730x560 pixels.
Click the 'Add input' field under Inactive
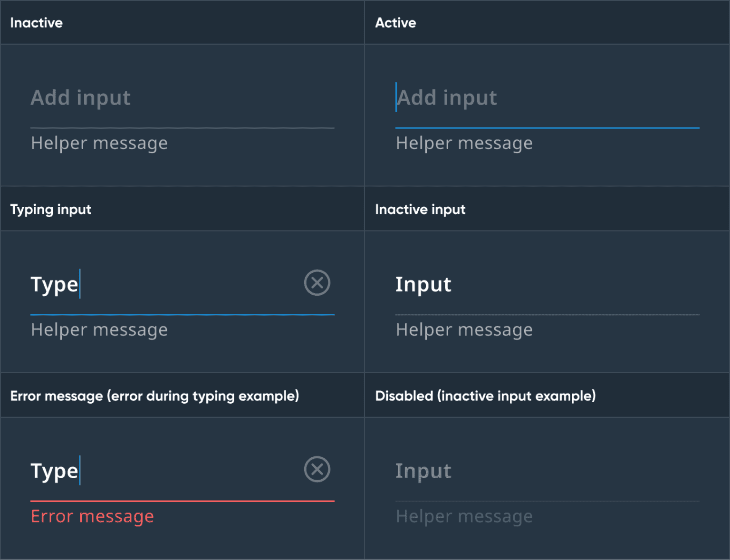[x=81, y=98]
